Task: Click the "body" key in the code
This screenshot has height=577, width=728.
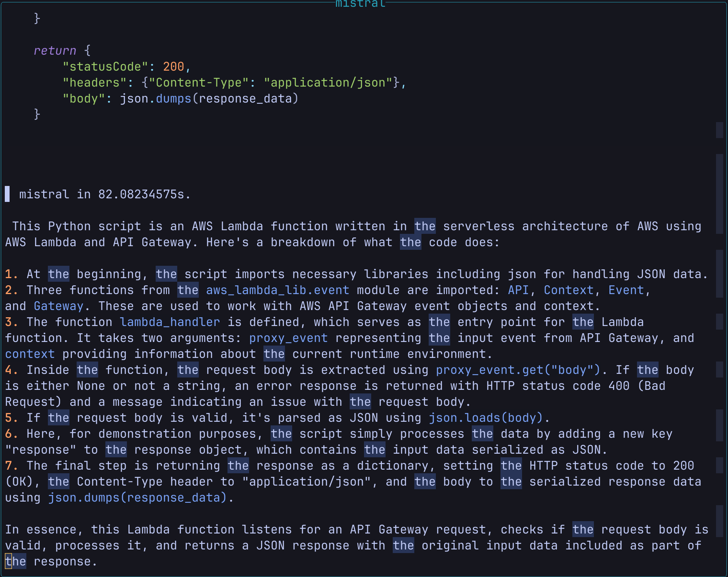Action: click(x=84, y=99)
